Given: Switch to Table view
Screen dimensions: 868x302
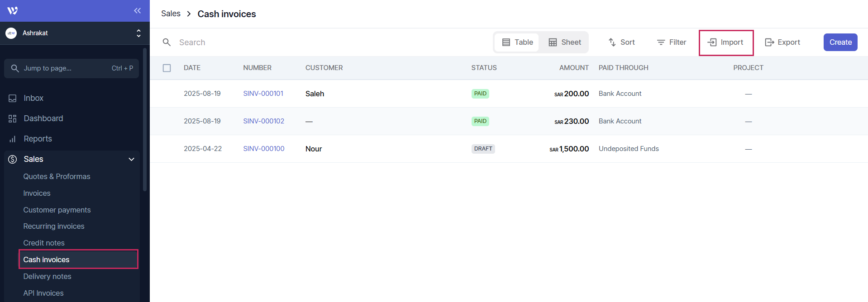Looking at the screenshot, I should (x=517, y=42).
